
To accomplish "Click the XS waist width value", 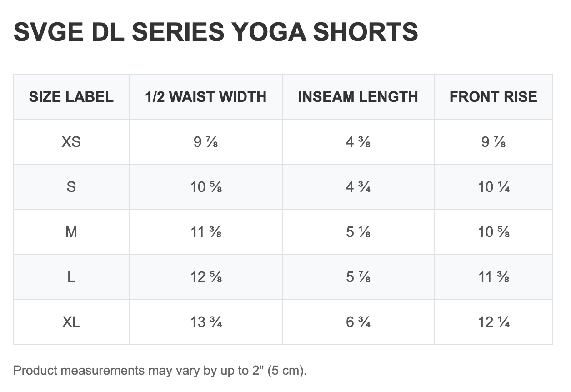I will pyautogui.click(x=205, y=142).
